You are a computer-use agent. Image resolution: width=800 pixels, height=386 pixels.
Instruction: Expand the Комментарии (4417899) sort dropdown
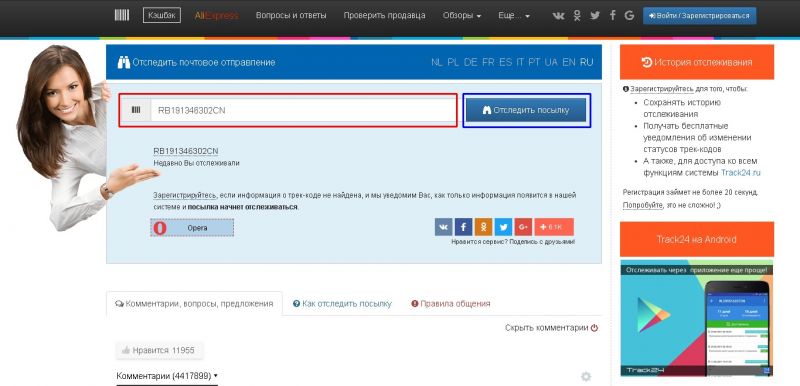click(167, 376)
